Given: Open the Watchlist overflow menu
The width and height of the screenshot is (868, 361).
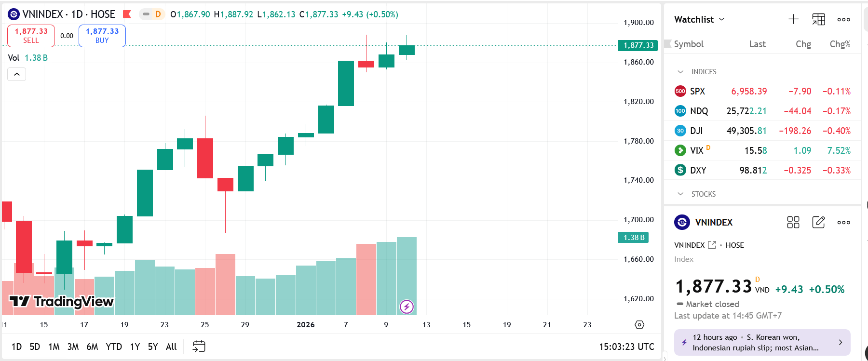Looking at the screenshot, I should (x=843, y=19).
